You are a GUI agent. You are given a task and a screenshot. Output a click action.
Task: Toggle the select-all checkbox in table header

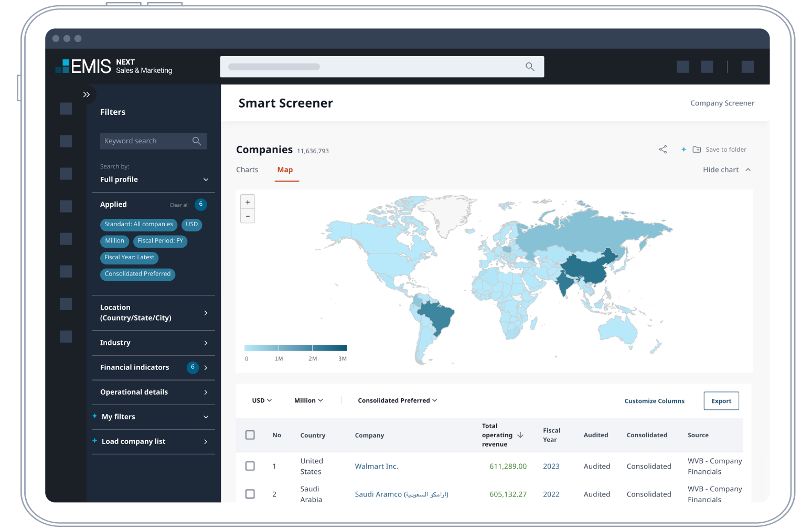coord(250,435)
